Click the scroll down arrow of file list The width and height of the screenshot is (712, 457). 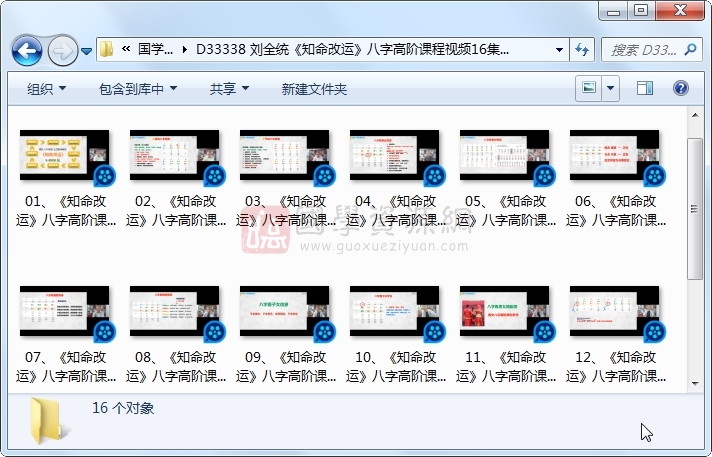[x=695, y=384]
